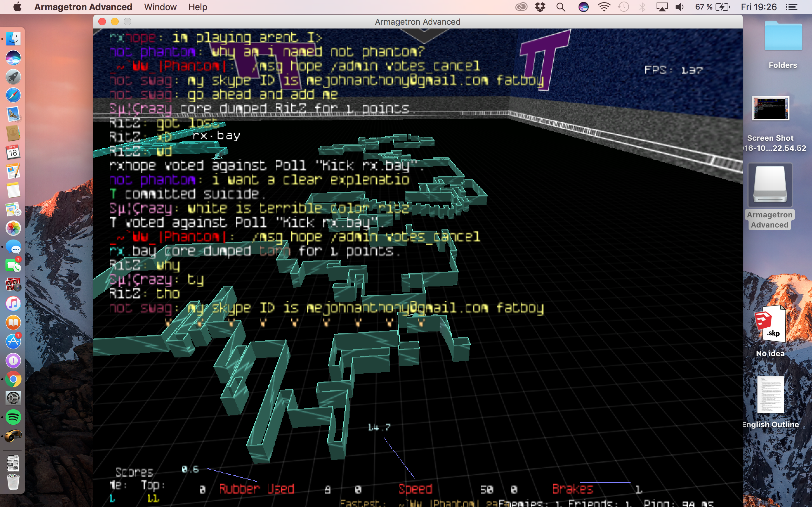Open the Armagetron Advanced application menu
Screen dimensions: 812x507
[83, 7]
